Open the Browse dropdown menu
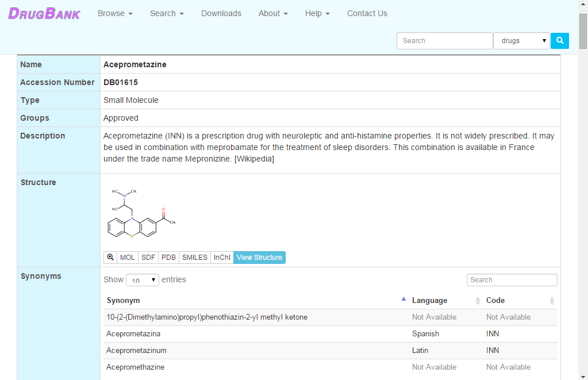 (115, 13)
